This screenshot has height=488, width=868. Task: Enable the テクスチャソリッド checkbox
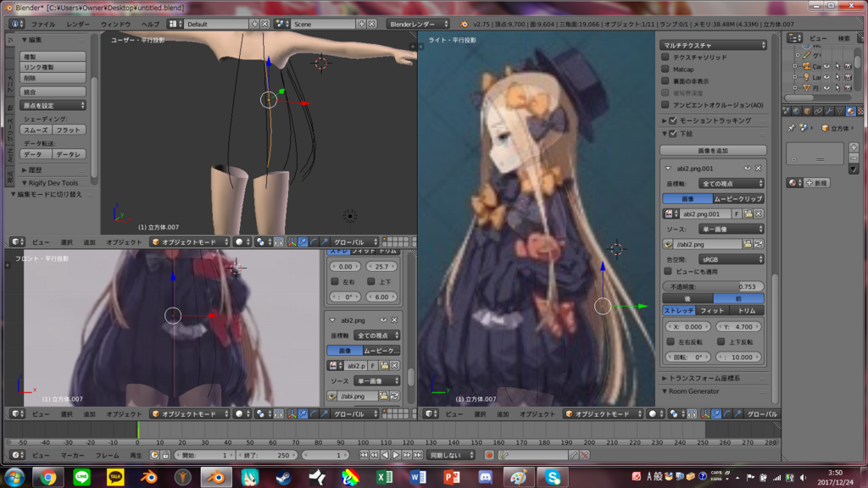tap(665, 57)
